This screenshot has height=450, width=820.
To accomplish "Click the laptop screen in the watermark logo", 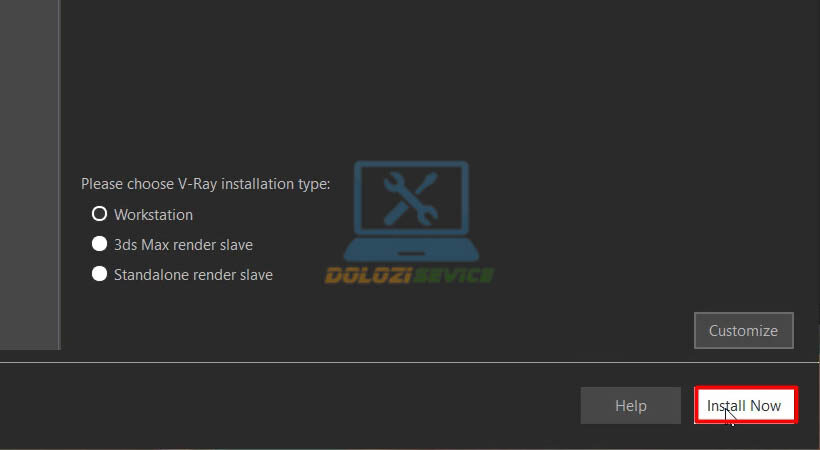I will click(x=411, y=198).
